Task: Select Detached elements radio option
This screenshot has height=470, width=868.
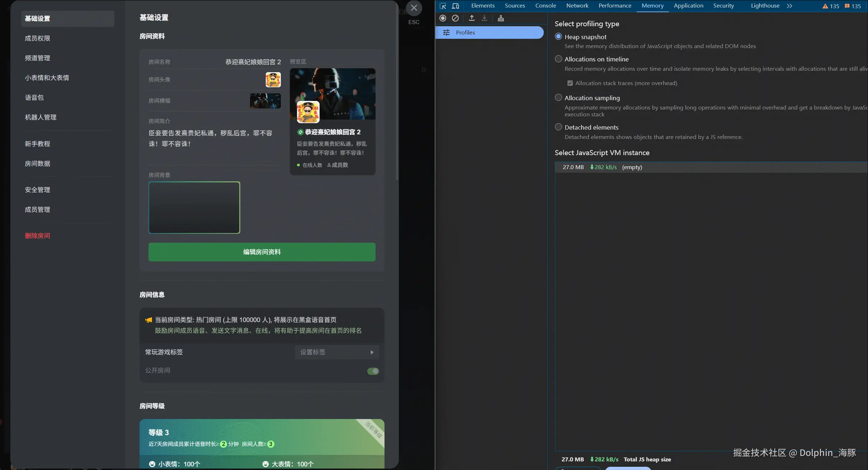Action: pyautogui.click(x=558, y=127)
